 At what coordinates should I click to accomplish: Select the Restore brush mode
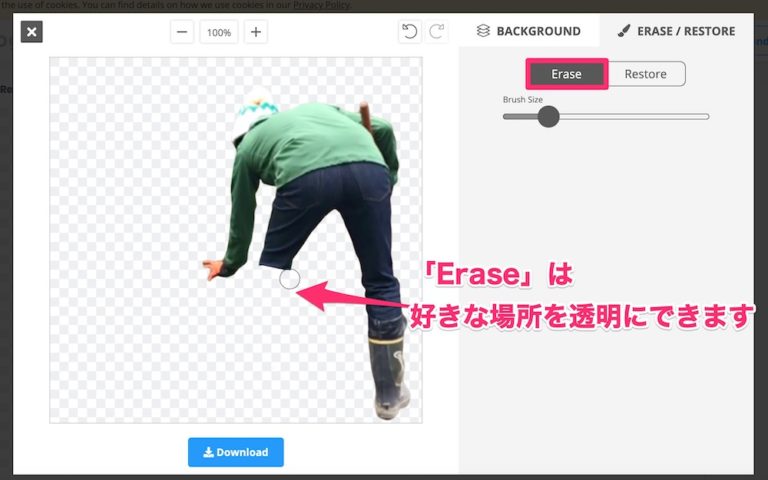coord(646,74)
